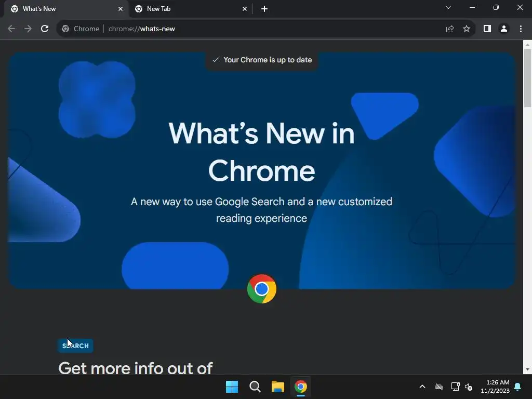532x399 pixels.
Task: Click the scrollbar up arrow
Action: [527, 45]
